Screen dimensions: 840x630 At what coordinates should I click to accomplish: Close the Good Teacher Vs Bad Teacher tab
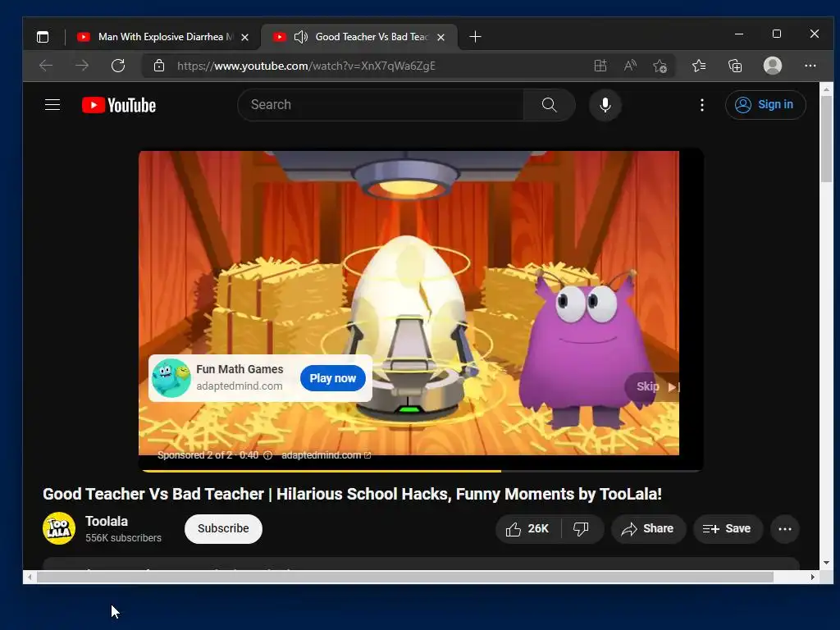click(441, 37)
